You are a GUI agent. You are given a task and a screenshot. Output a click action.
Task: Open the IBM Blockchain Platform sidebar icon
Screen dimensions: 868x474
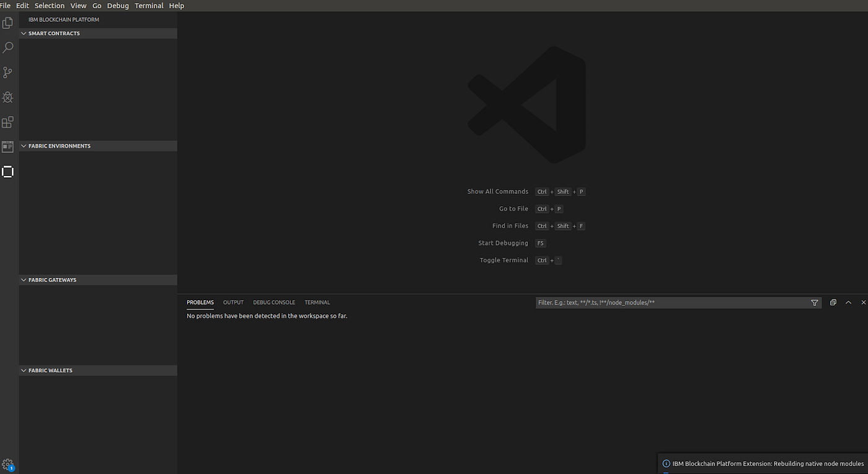pos(7,172)
